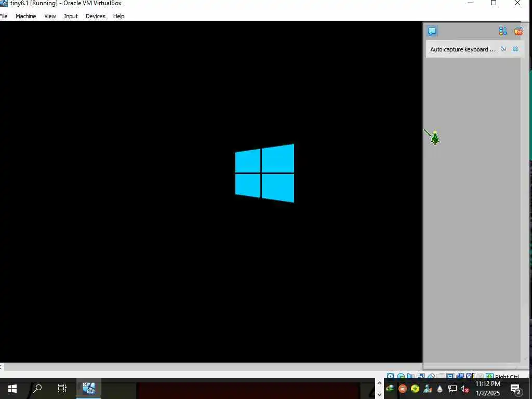The image size is (532, 399).
Task: Click tray overflow up arrow
Action: point(379,383)
